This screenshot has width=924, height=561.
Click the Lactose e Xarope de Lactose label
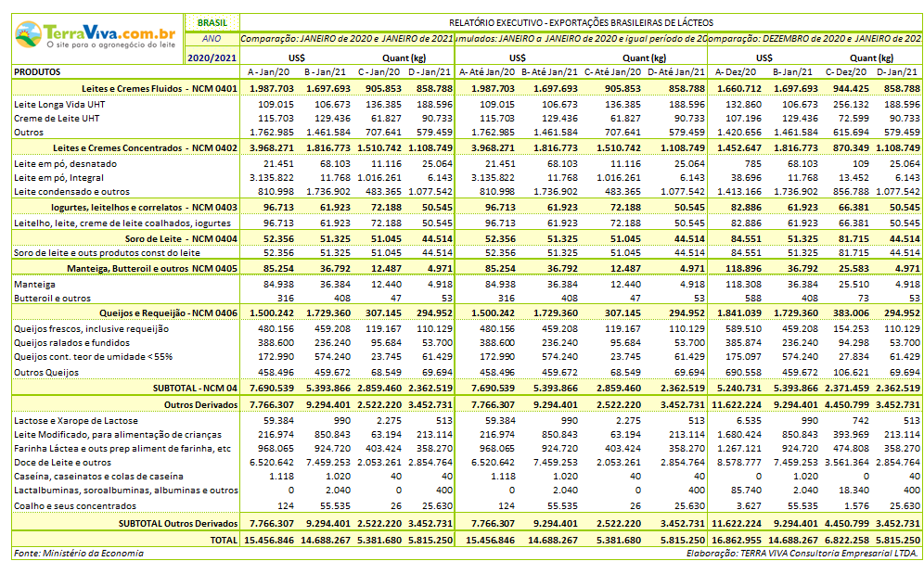click(76, 421)
